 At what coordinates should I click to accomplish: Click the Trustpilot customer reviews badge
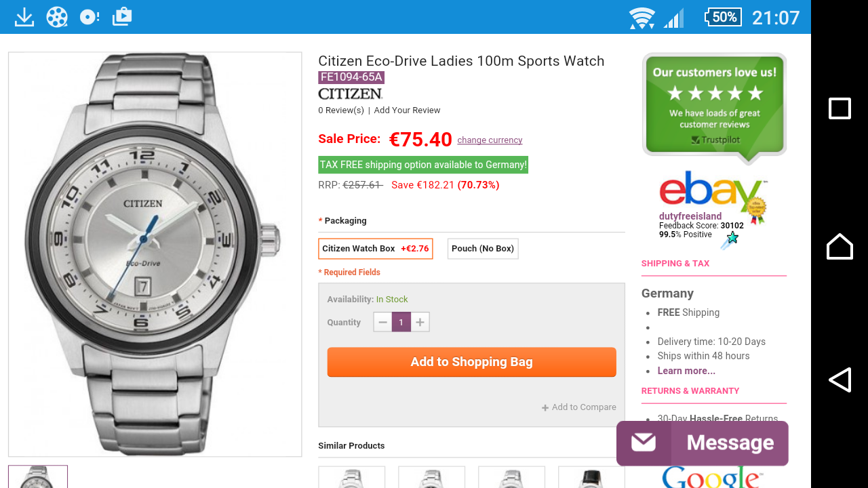(714, 105)
